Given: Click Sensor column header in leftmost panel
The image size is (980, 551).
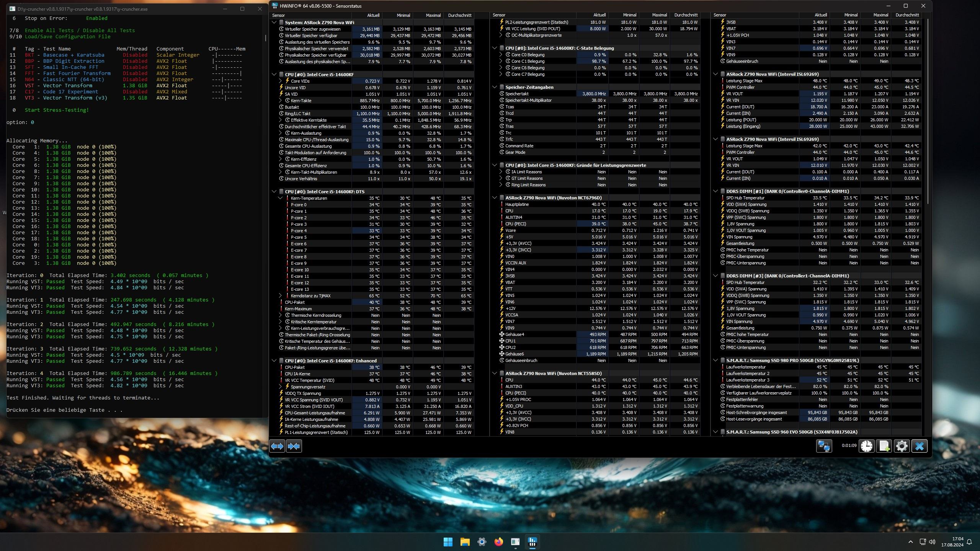Looking at the screenshot, I should (x=310, y=15).
